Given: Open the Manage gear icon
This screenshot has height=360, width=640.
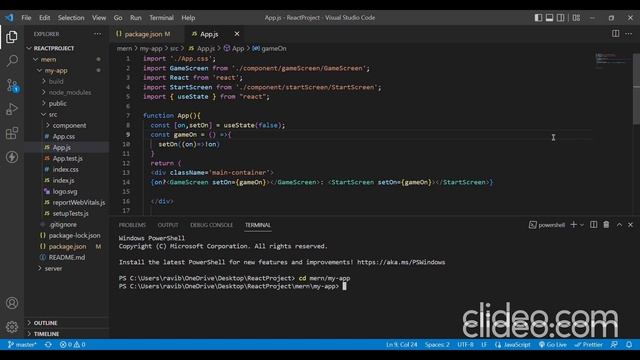Looking at the screenshot, I should click(12, 327).
